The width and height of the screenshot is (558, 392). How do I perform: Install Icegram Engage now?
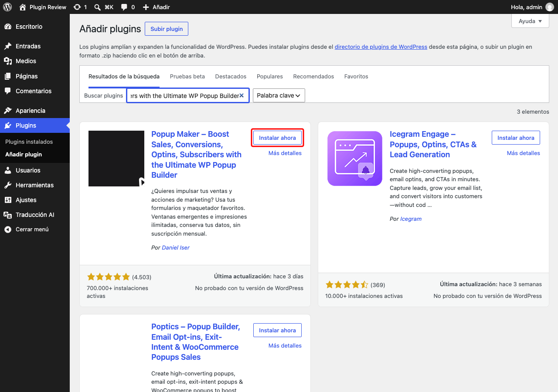[516, 138]
